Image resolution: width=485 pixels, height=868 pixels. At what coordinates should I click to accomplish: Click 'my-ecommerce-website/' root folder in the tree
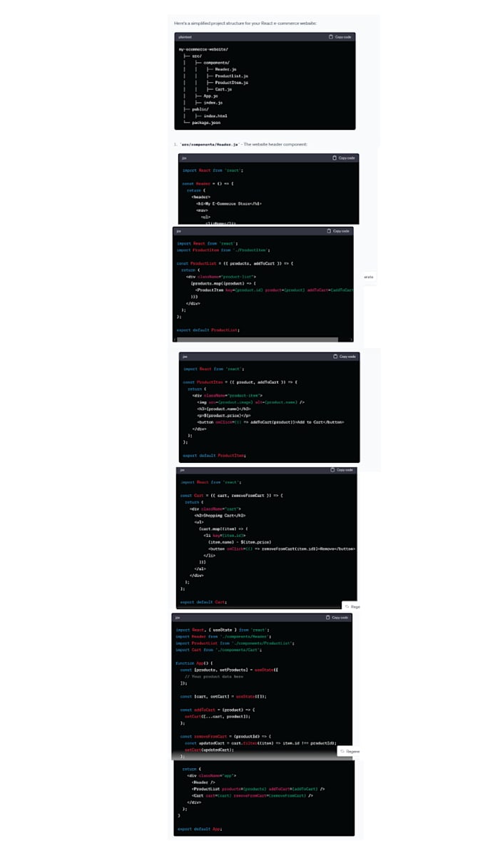pyautogui.click(x=203, y=49)
